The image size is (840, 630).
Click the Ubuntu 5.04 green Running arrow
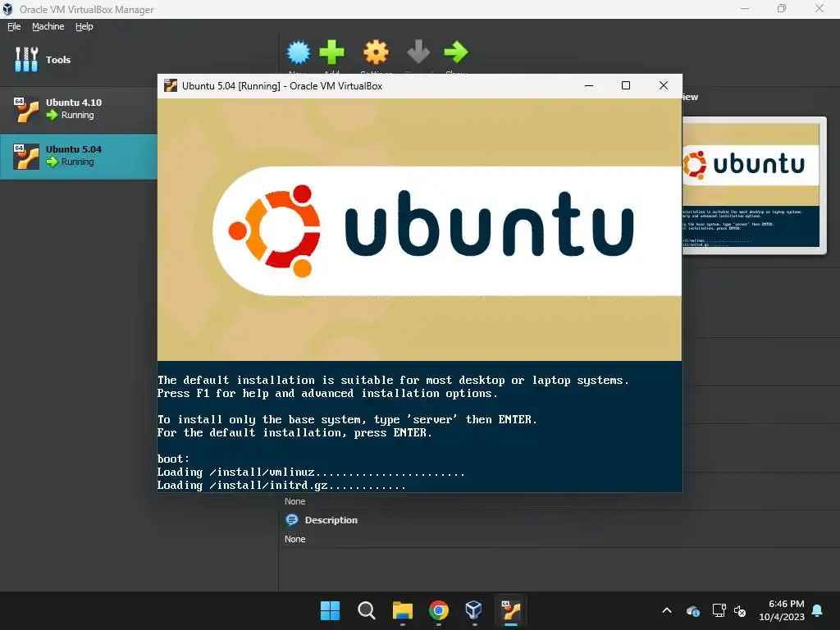pyautogui.click(x=52, y=162)
